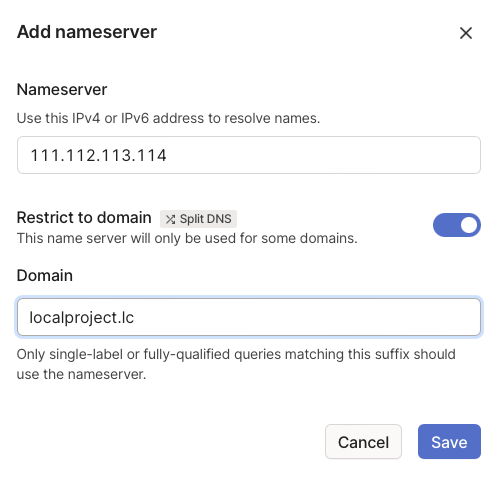Viewport: 499px width, 477px height.
Task: Focus the Nameserver IP address field
Action: pos(249,155)
